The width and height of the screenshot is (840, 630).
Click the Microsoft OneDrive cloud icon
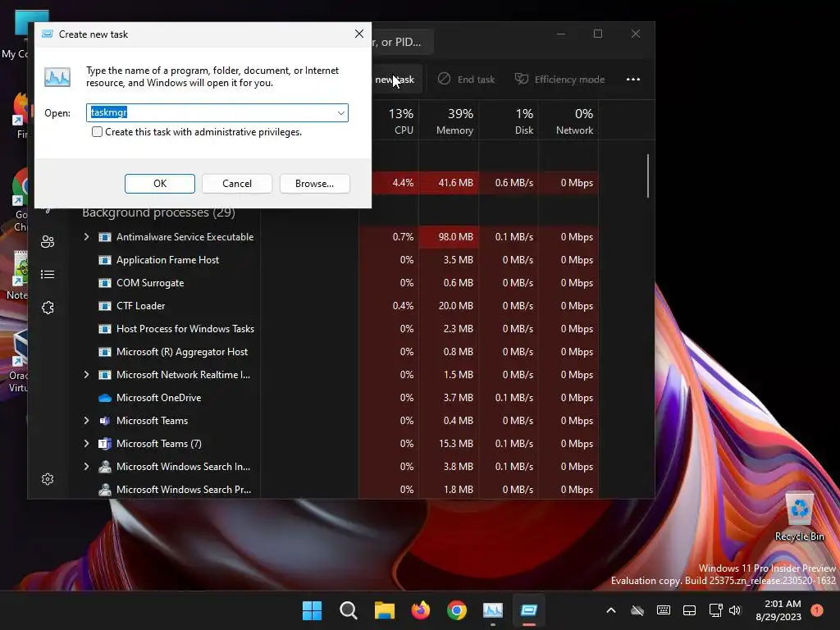point(105,398)
